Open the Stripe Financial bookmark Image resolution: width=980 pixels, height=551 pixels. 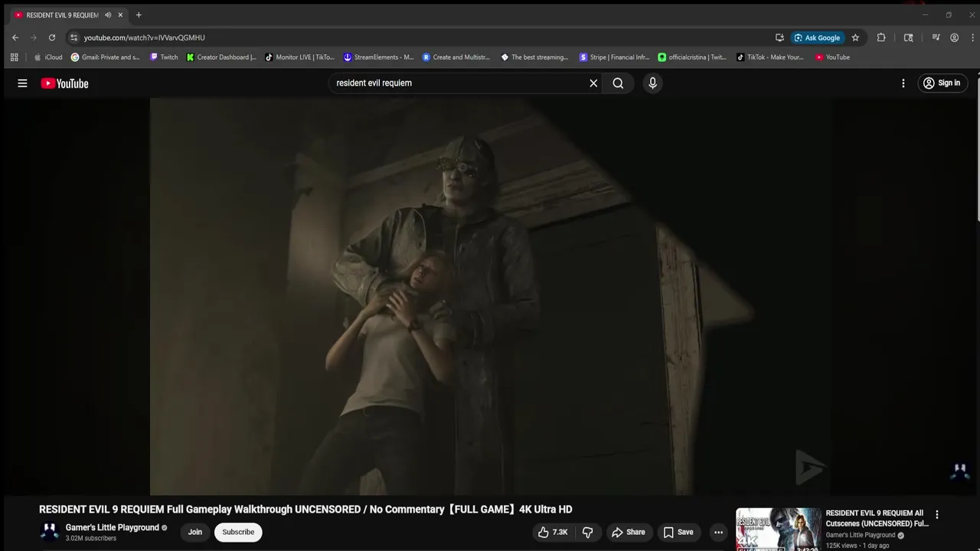pos(615,57)
